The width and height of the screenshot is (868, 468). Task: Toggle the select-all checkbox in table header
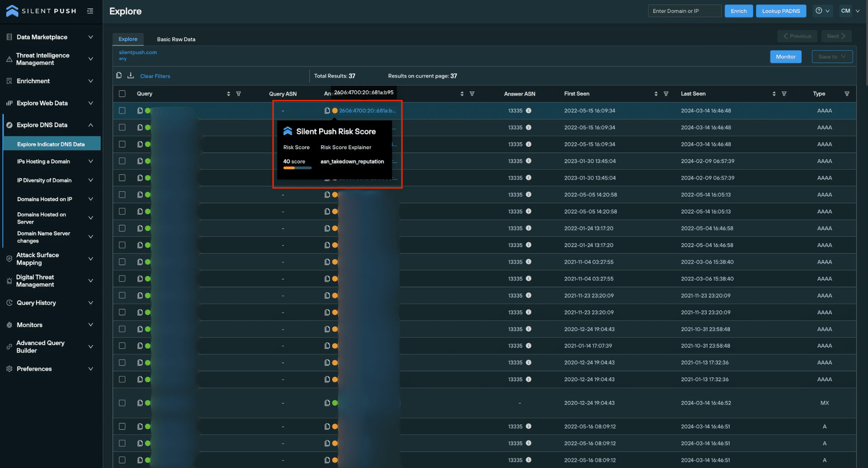pyautogui.click(x=122, y=94)
